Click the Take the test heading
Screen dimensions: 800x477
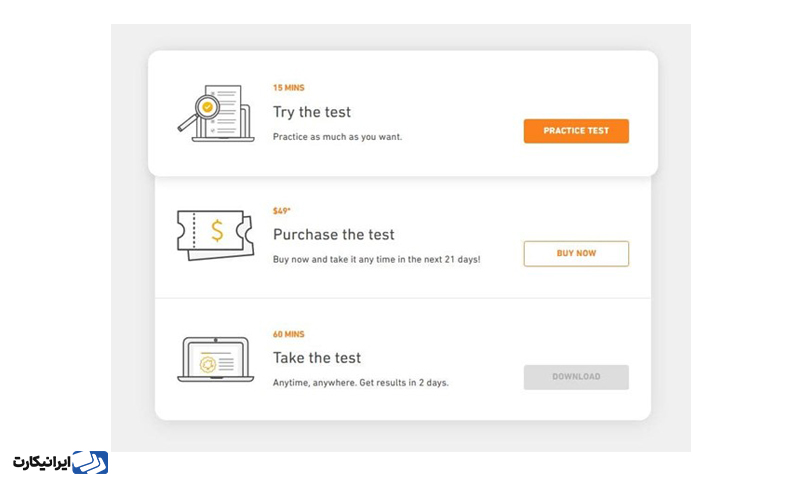point(317,358)
